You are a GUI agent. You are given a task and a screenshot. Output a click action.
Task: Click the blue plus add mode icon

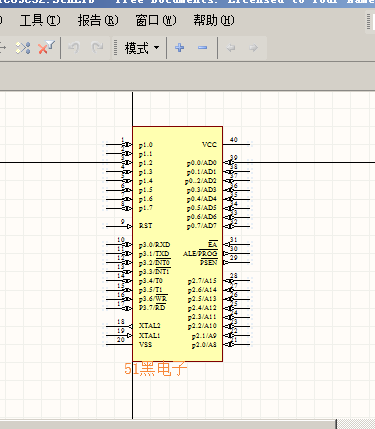coord(180,48)
